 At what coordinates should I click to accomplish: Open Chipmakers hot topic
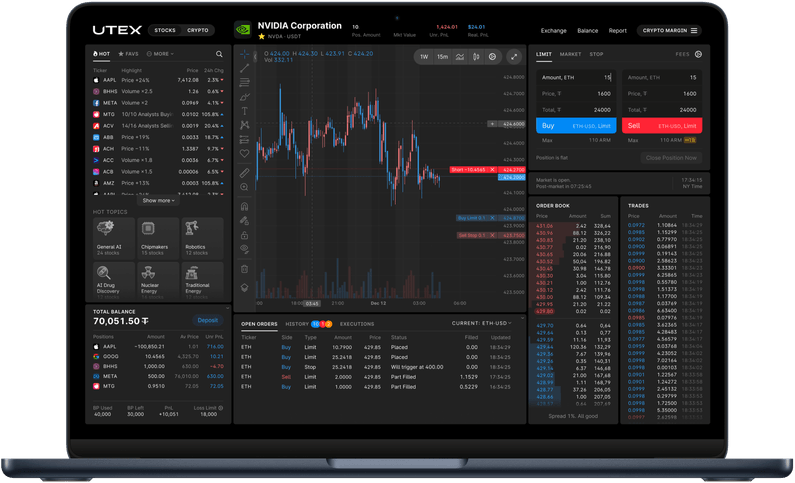[x=158, y=238]
